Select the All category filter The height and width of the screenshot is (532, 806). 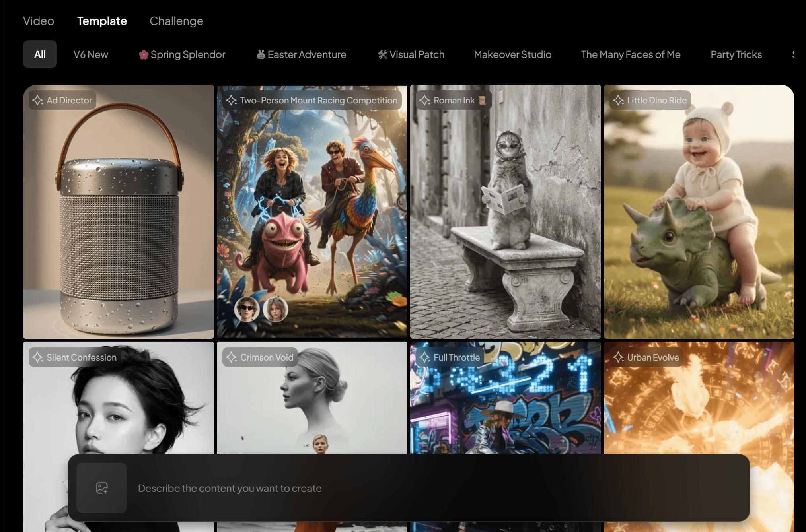pos(40,54)
